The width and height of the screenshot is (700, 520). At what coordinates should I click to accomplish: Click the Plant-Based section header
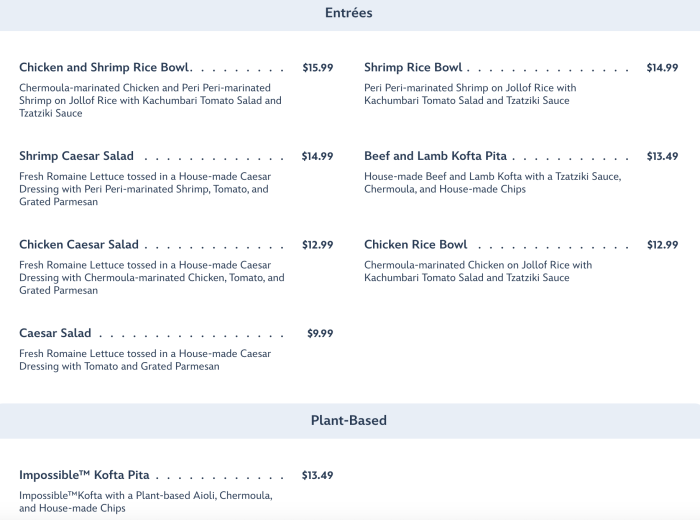click(349, 421)
